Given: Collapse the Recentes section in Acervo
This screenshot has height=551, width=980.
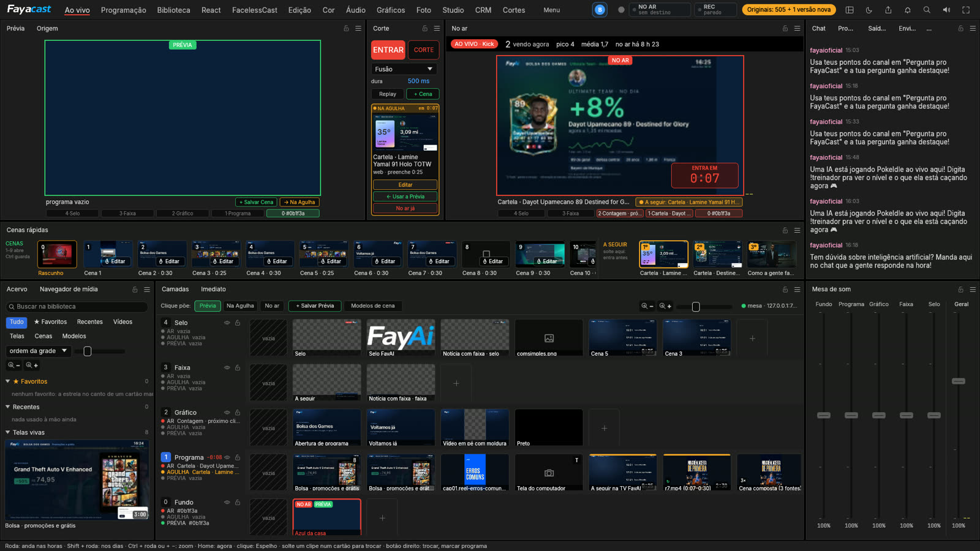Looking at the screenshot, I should (x=8, y=407).
